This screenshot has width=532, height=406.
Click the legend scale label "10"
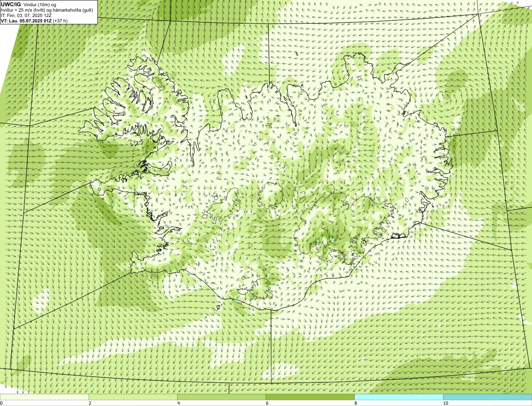tap(446, 403)
